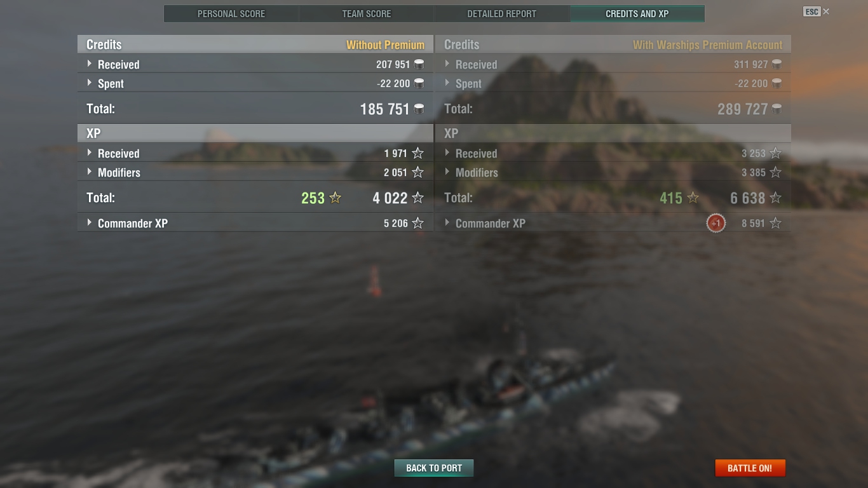The height and width of the screenshot is (488, 868).
Task: Click the star icon beside 6 638 premium XP
Action: [x=775, y=198]
